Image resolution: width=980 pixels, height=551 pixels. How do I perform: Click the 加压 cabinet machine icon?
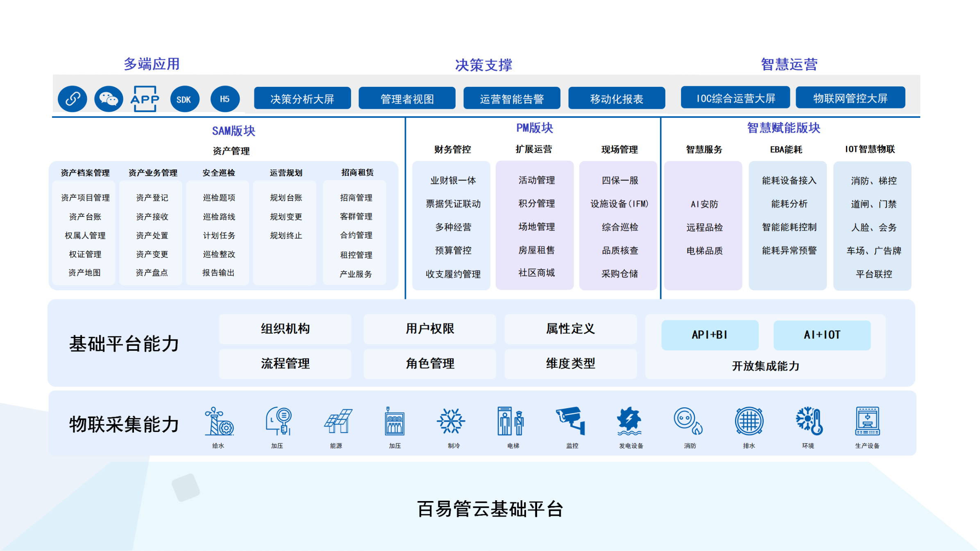click(395, 421)
